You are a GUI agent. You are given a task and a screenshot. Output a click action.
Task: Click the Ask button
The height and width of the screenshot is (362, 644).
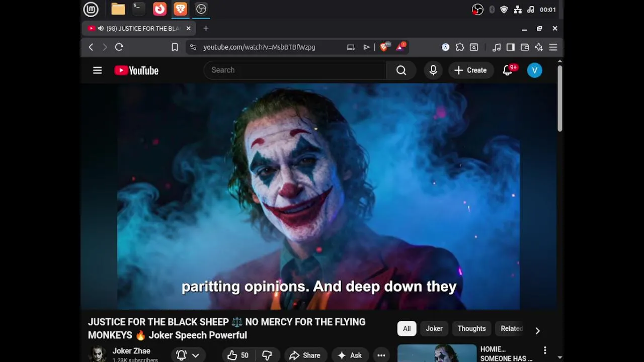(350, 355)
